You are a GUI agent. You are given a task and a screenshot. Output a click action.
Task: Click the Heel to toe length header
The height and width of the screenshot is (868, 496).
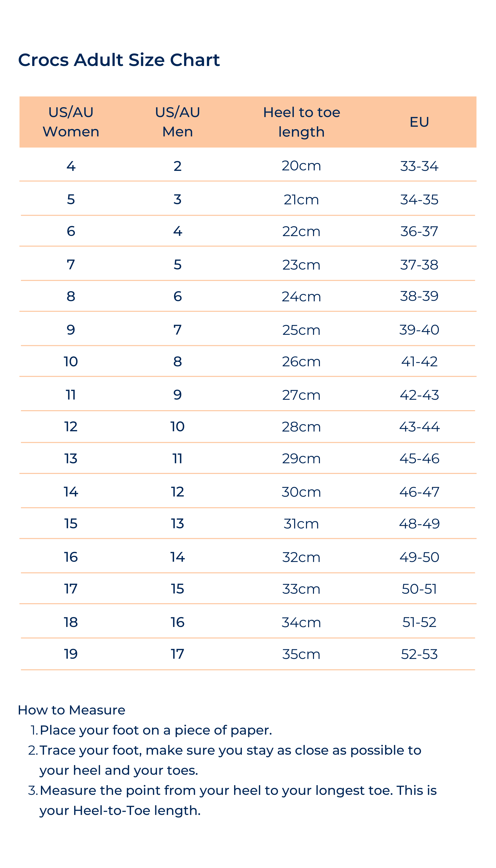click(302, 122)
